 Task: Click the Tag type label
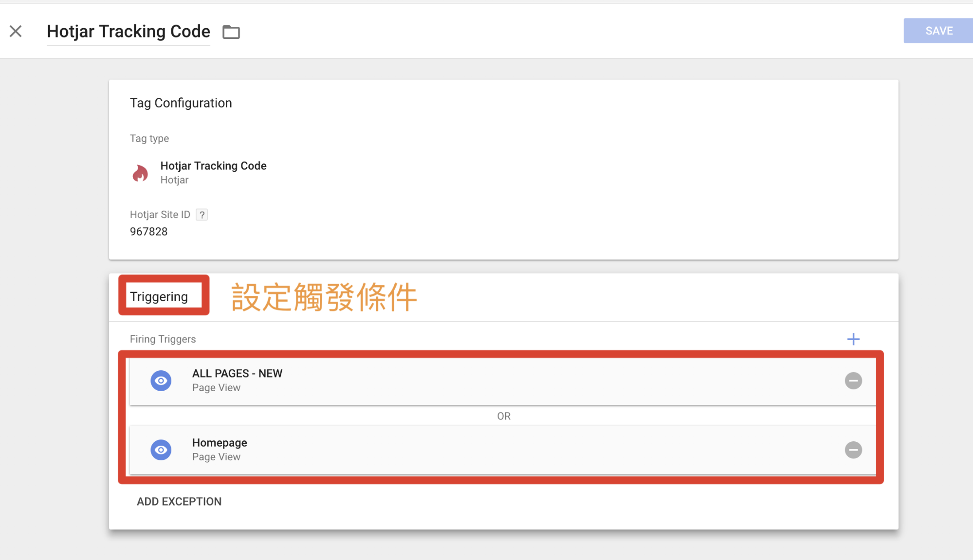(149, 139)
